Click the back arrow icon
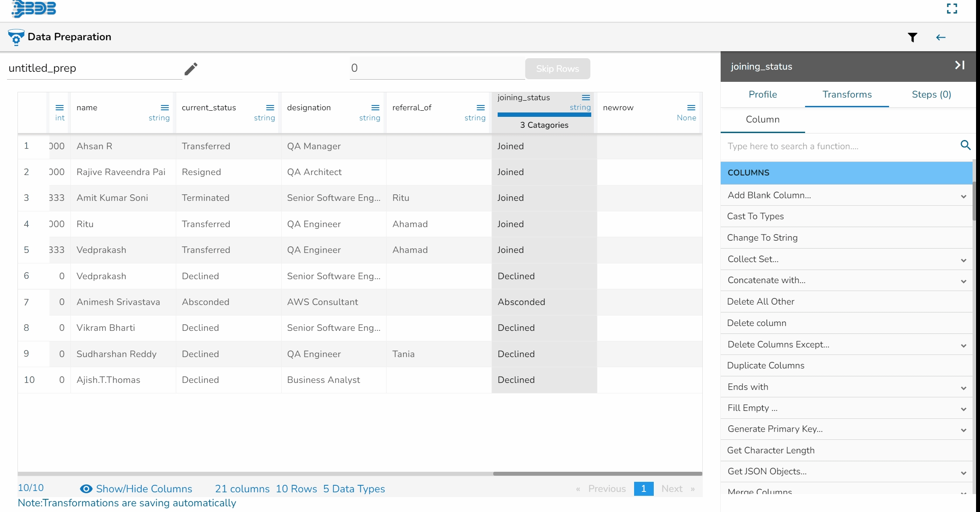 point(941,38)
